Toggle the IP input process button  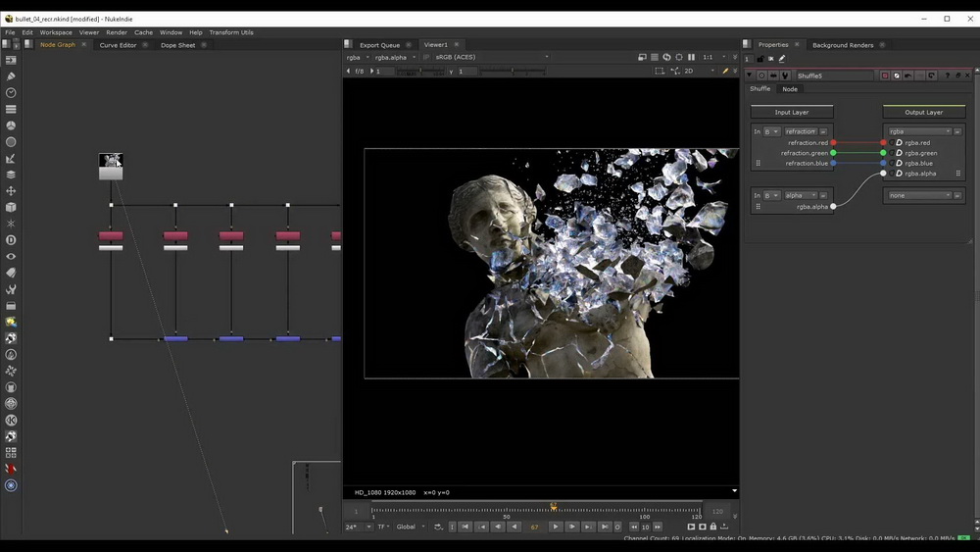coord(426,57)
